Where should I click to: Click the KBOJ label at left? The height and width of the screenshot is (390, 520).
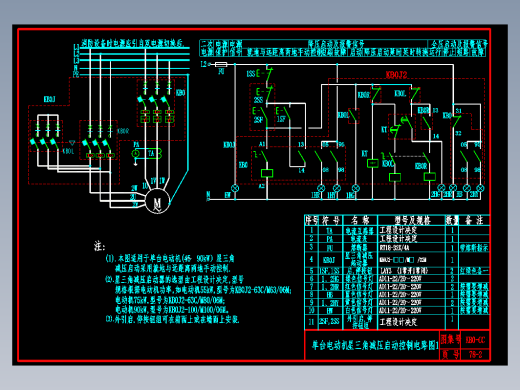click(x=49, y=99)
